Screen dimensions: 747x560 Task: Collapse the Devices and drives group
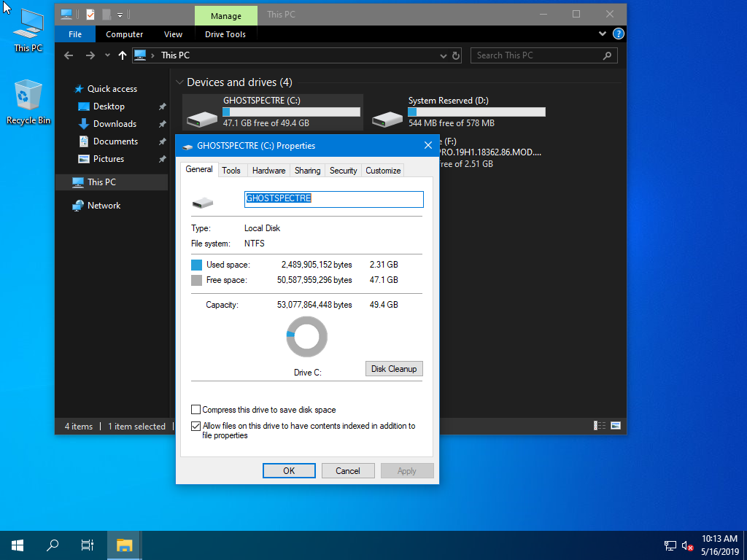coord(179,82)
